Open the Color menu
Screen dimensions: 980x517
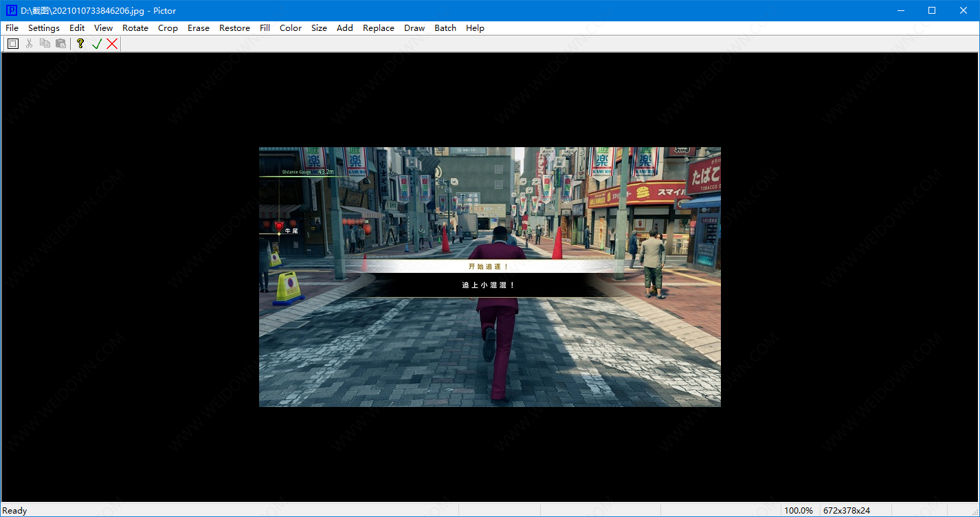click(291, 28)
